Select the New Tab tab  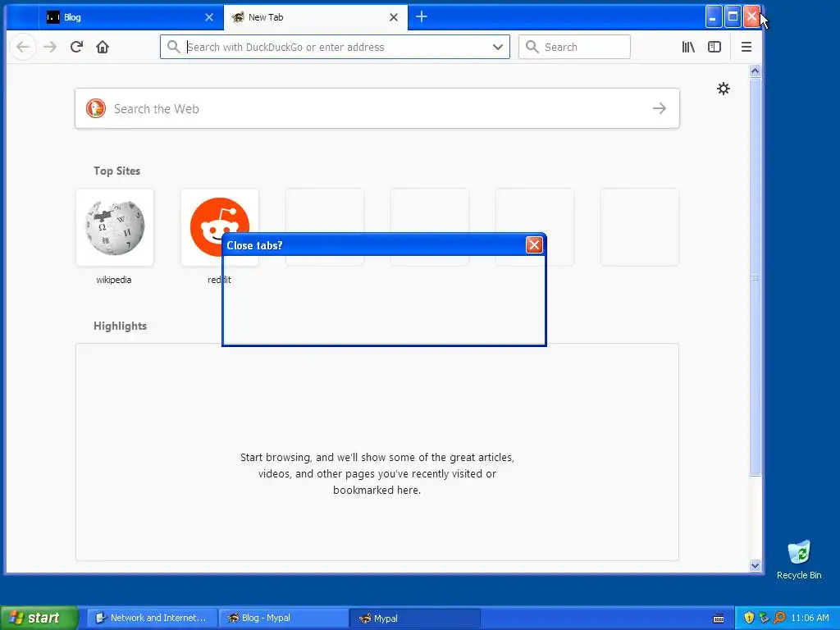click(316, 17)
